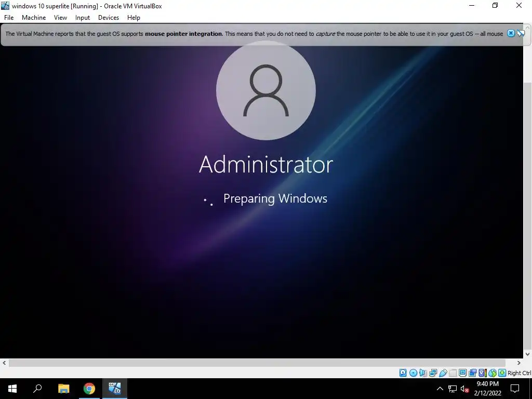Open the File menu
The height and width of the screenshot is (399, 532).
click(9, 18)
